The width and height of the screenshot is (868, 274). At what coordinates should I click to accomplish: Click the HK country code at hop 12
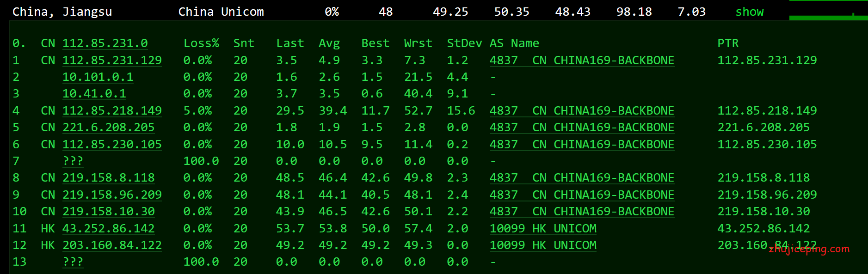[48, 245]
